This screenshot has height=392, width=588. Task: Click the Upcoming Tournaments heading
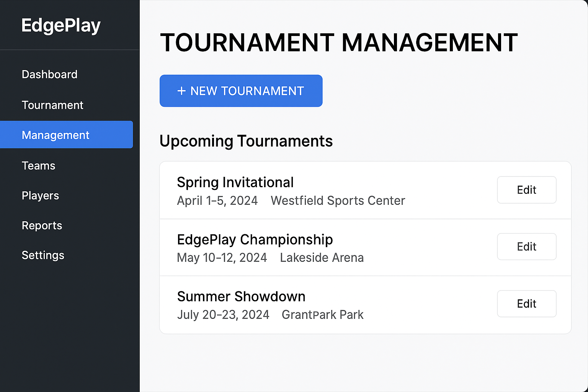[246, 141]
